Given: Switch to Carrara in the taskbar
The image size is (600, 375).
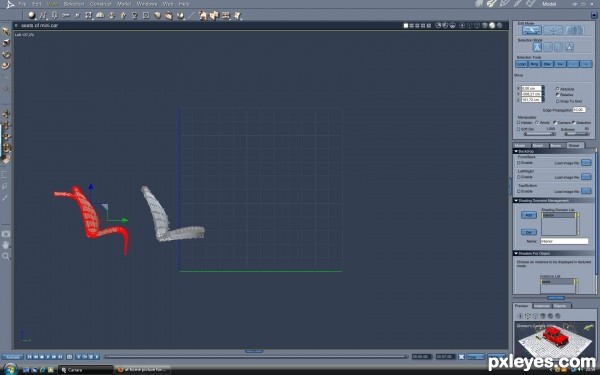Looking at the screenshot, I should (86, 370).
